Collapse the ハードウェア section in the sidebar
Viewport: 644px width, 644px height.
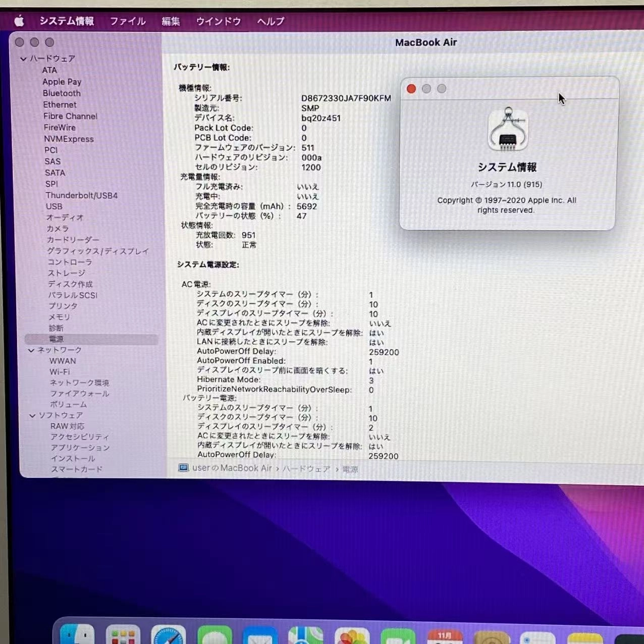pos(23,59)
